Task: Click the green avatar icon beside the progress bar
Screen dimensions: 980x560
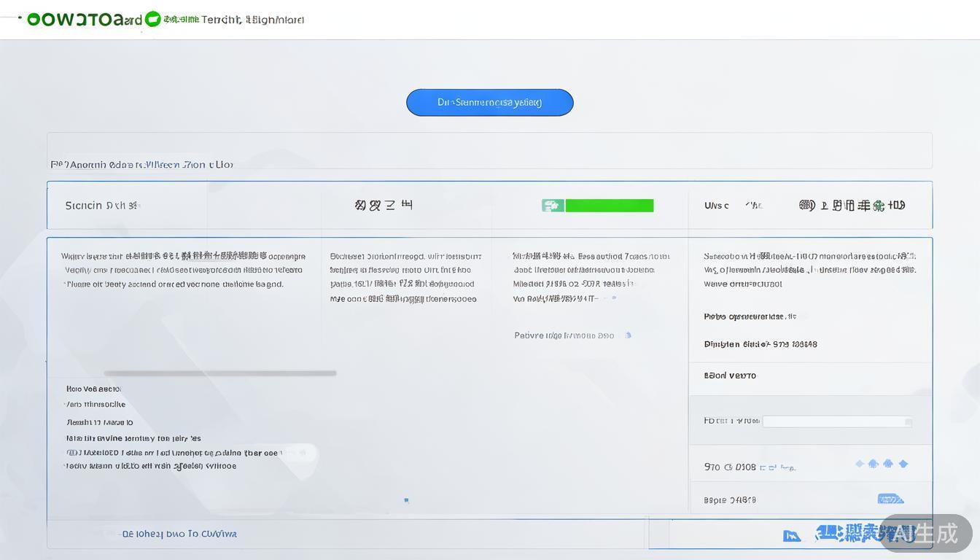Action: [x=553, y=205]
